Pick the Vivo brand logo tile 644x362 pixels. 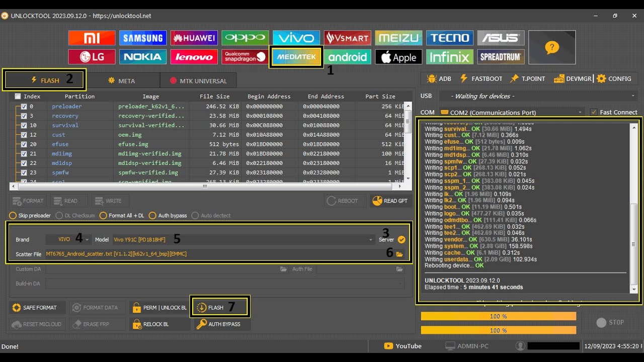point(296,38)
